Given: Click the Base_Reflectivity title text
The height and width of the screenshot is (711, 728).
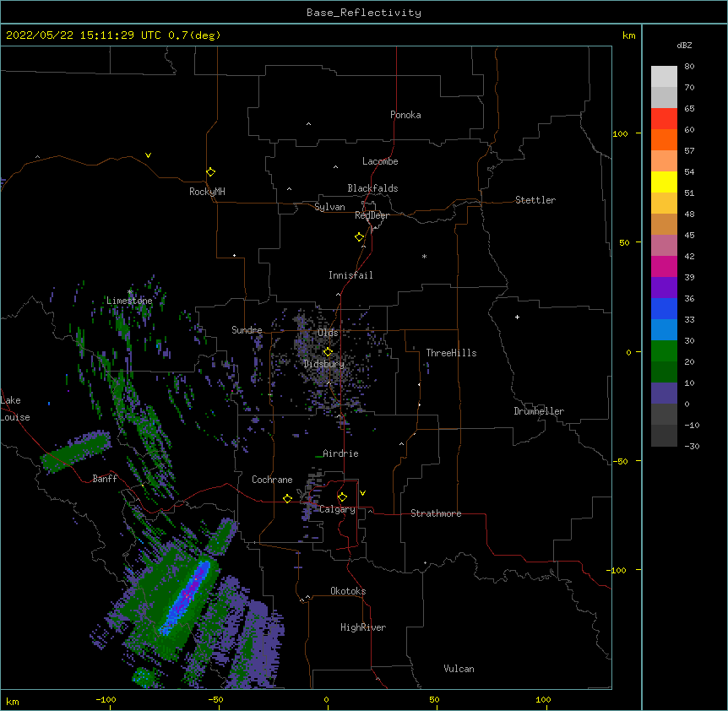Looking at the screenshot, I should coord(364,13).
